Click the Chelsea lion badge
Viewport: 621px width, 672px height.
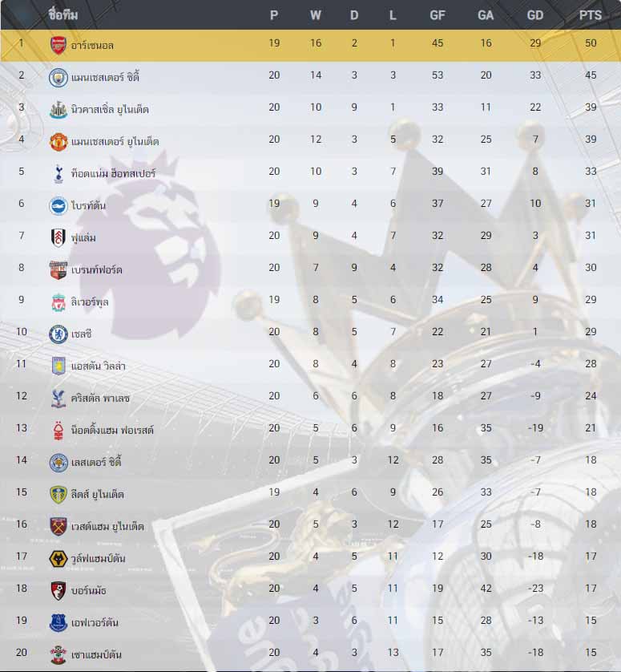[58, 334]
